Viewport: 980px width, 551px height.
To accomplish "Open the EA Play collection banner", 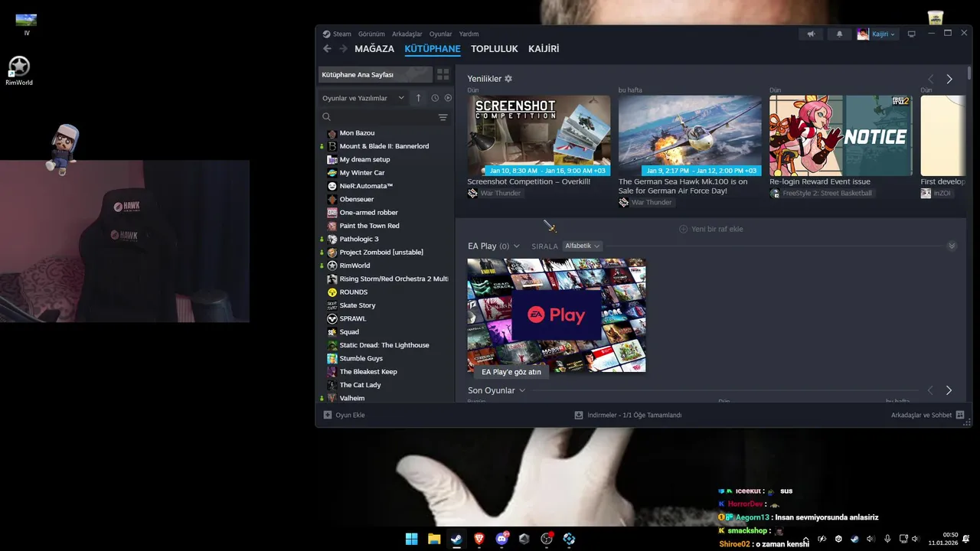I will tap(557, 315).
